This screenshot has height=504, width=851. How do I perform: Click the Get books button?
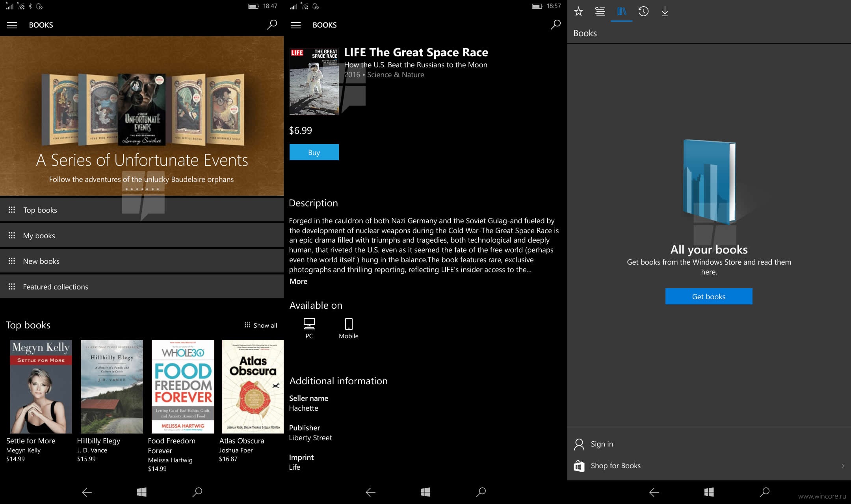(709, 296)
